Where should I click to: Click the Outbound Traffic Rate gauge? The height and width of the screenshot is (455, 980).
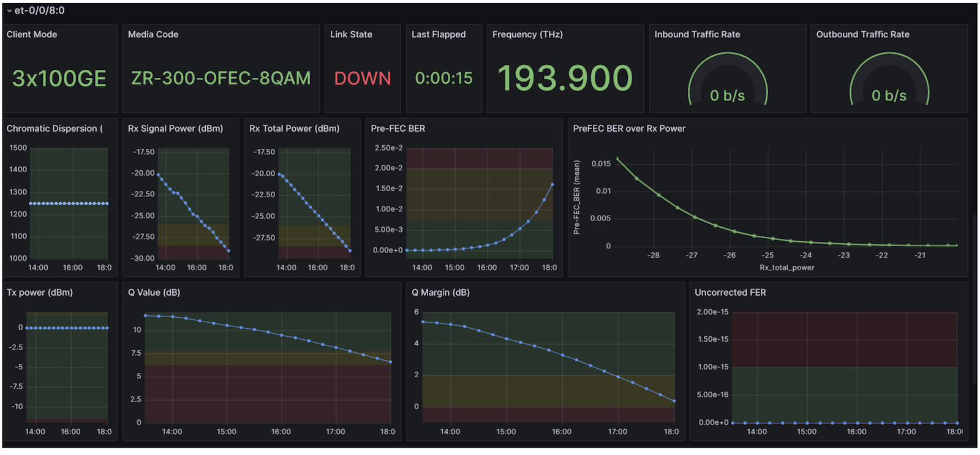(889, 80)
